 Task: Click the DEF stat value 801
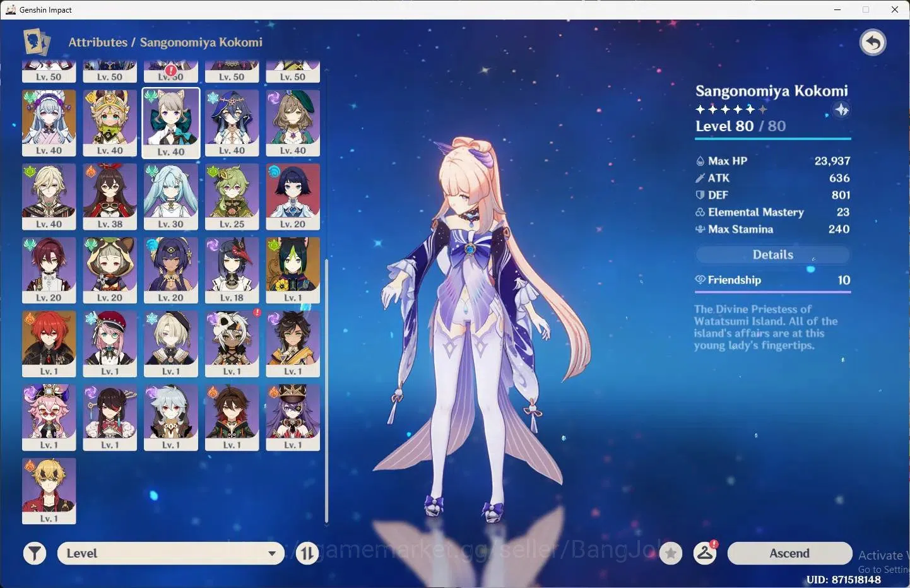[841, 195]
